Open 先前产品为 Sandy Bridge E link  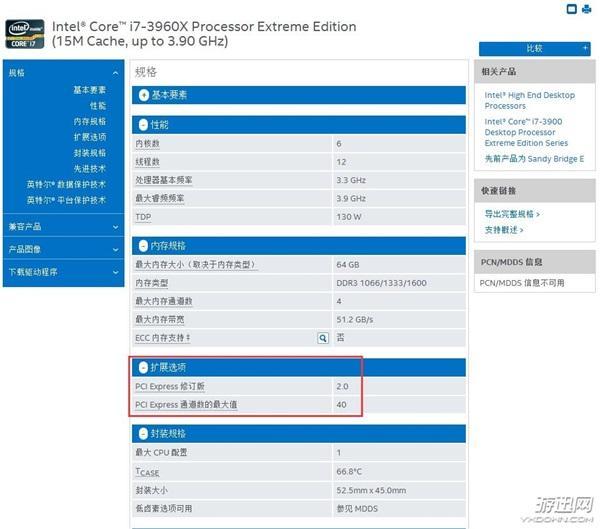pyautogui.click(x=534, y=159)
